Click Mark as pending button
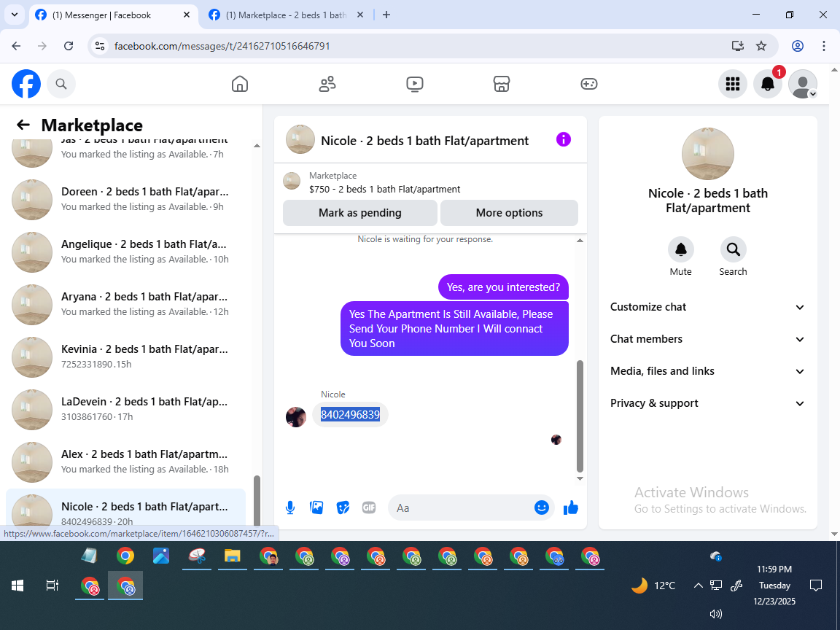Image resolution: width=840 pixels, height=630 pixels. tap(360, 213)
